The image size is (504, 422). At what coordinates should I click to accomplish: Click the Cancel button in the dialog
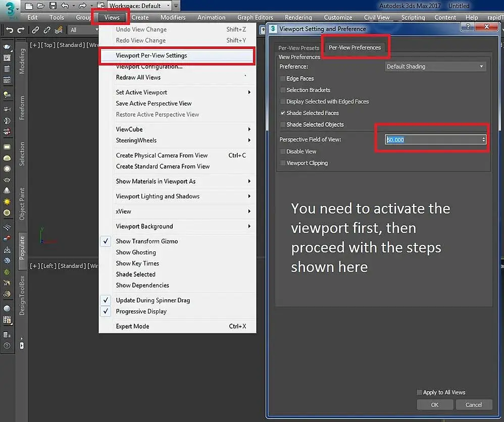[x=474, y=405]
